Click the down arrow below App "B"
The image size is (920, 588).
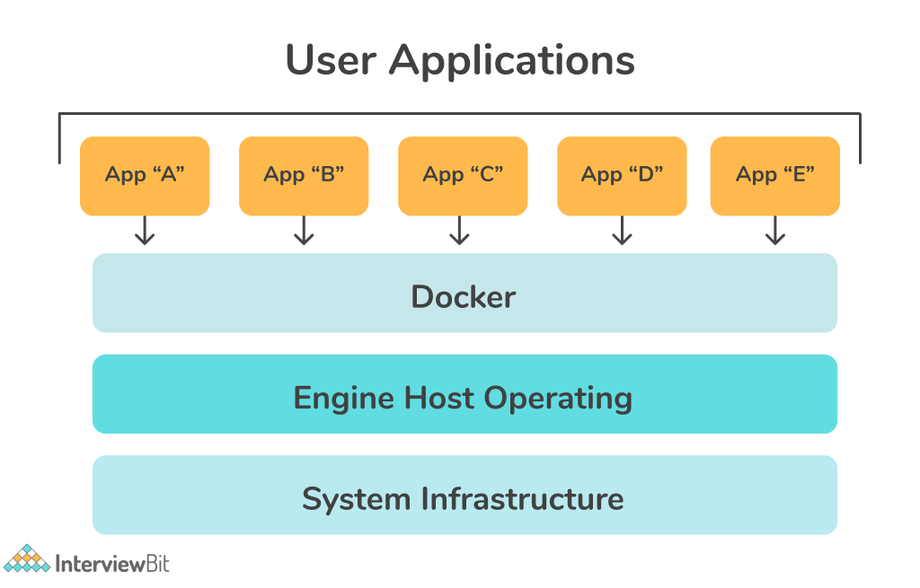[x=304, y=232]
